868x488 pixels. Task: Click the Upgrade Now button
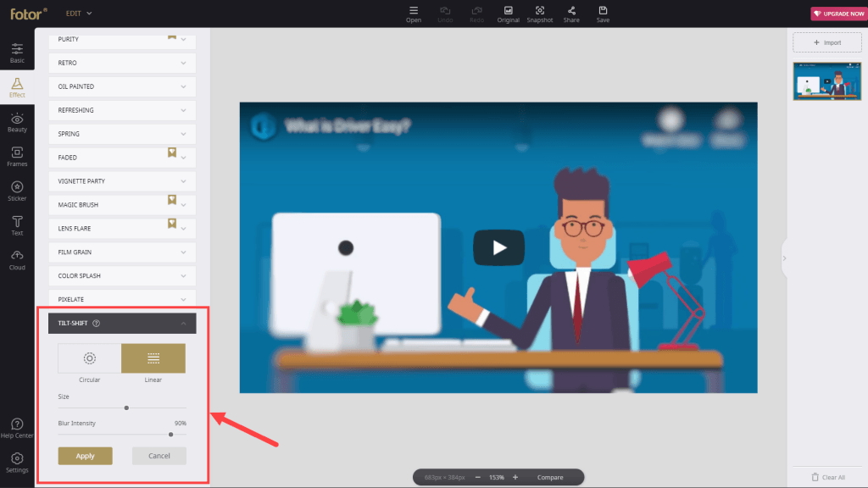coord(838,14)
